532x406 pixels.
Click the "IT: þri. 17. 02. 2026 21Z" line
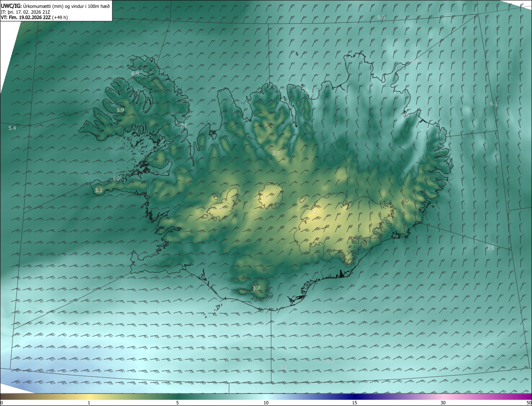tap(26, 12)
